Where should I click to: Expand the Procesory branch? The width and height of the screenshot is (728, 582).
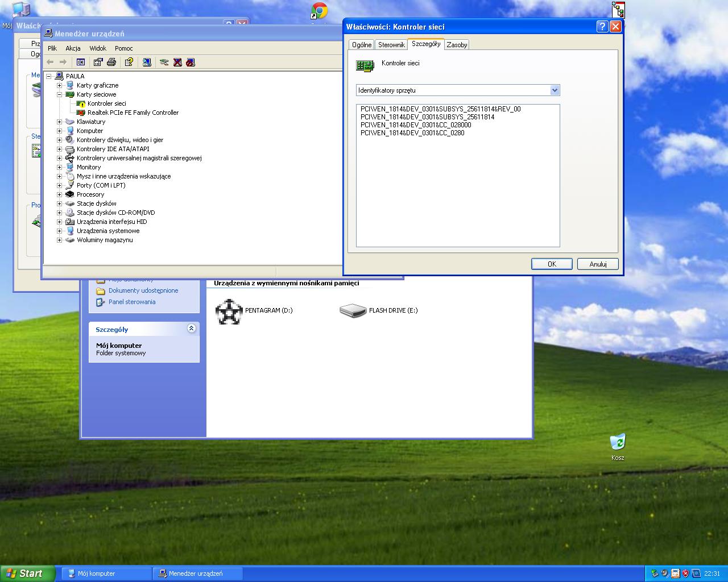pyautogui.click(x=59, y=194)
